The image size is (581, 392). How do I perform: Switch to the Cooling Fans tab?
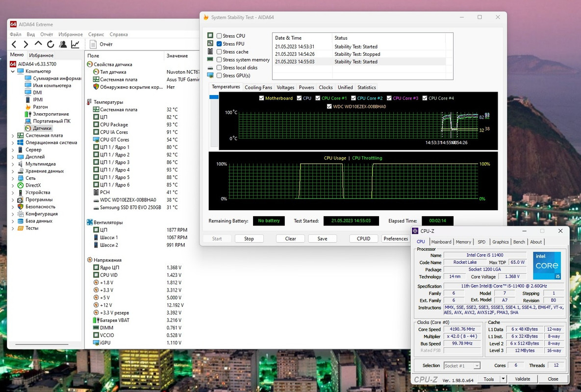tap(258, 88)
